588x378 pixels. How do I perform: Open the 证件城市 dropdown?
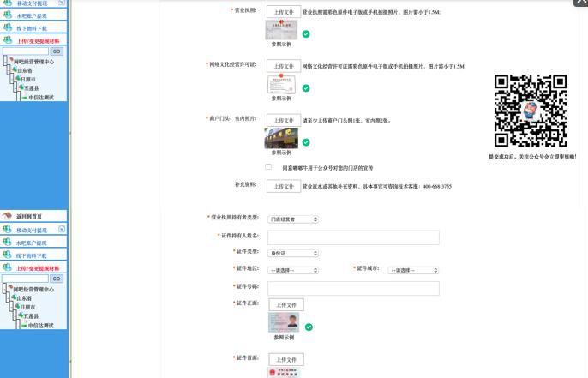(x=413, y=270)
